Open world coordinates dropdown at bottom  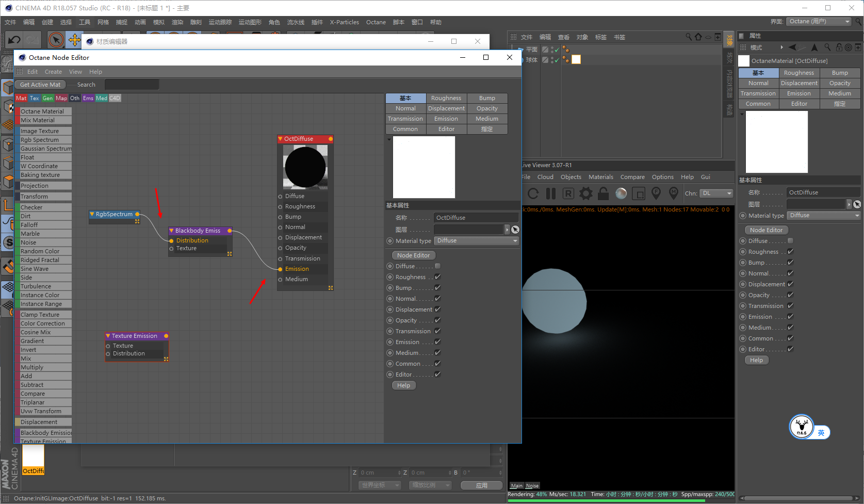[x=380, y=485]
